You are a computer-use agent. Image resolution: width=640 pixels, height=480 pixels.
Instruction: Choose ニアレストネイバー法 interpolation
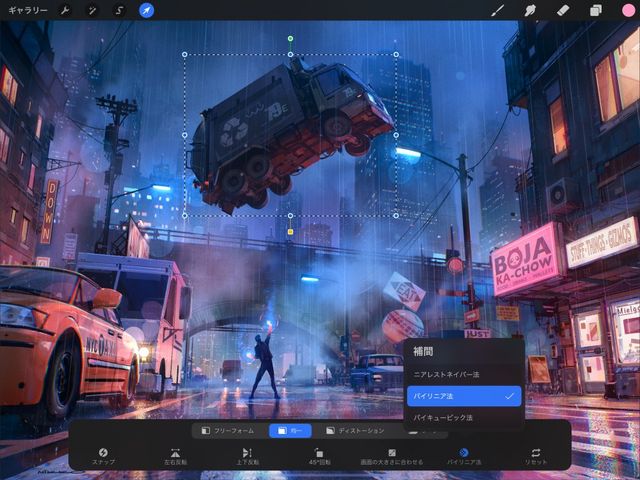click(464, 374)
